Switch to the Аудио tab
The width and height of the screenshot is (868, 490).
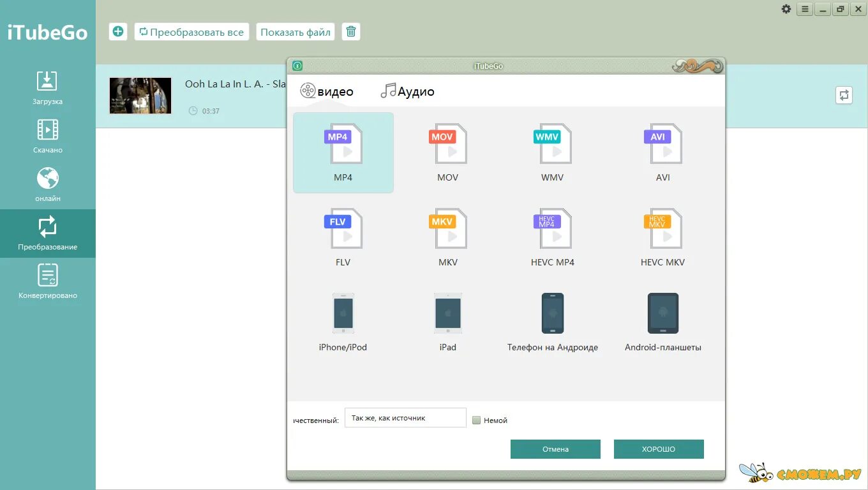pyautogui.click(x=407, y=91)
